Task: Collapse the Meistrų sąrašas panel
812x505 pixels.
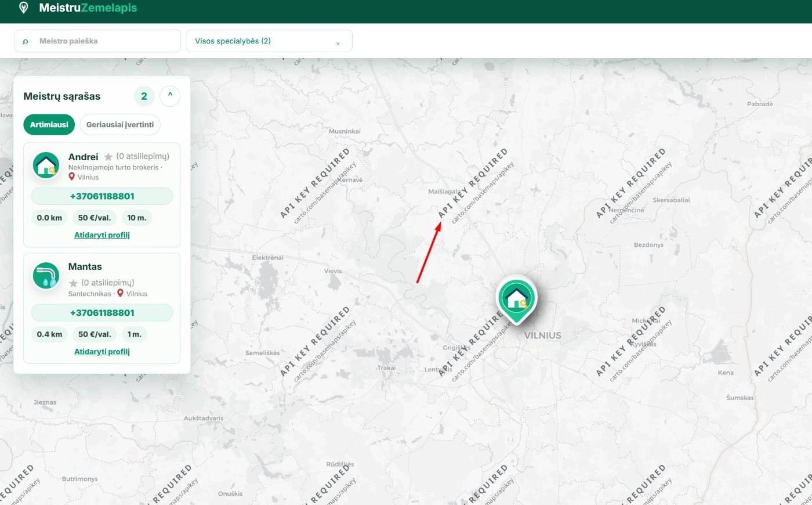Action: point(170,96)
